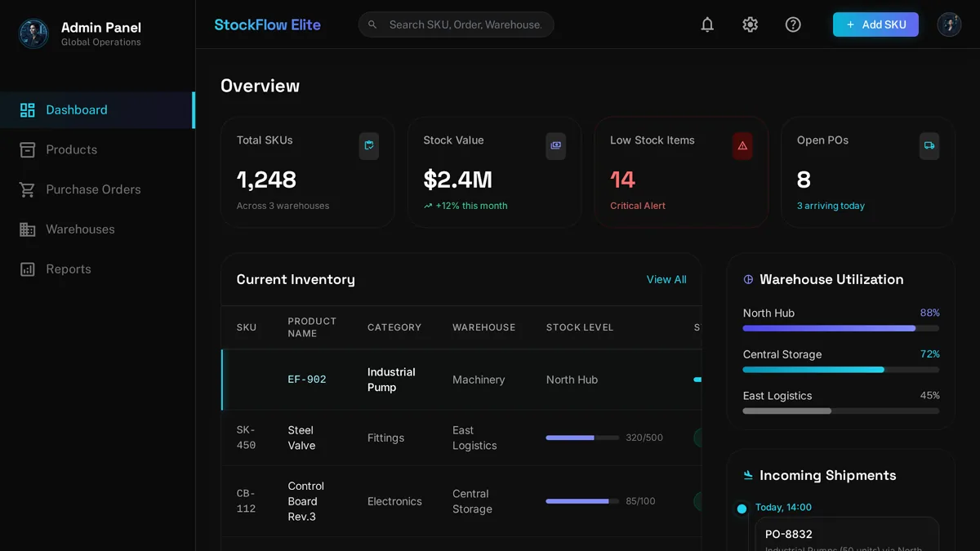Click the CB-112 SKU cell
Screen dimensions: 980x551
pyautogui.click(x=246, y=501)
